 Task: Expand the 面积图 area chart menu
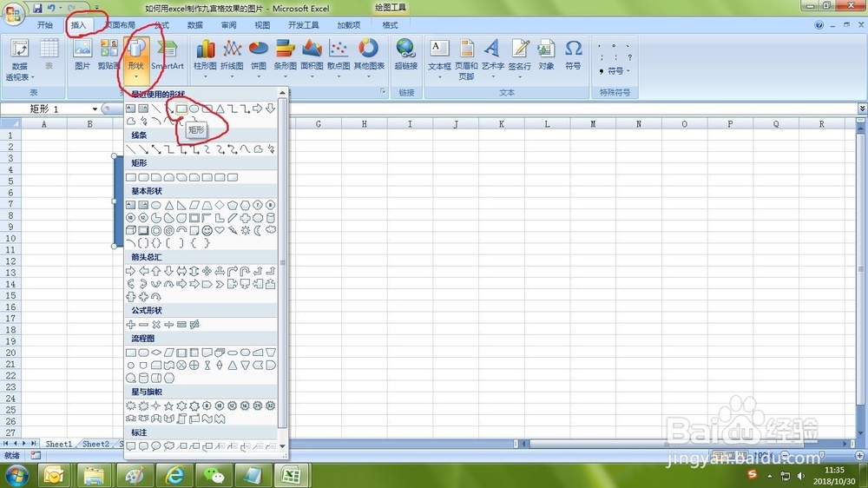click(312, 60)
